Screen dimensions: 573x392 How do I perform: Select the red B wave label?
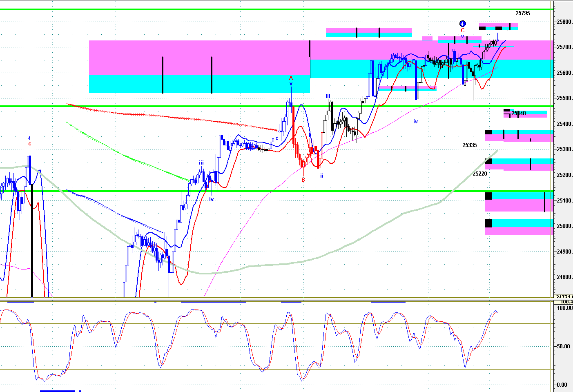[303, 180]
